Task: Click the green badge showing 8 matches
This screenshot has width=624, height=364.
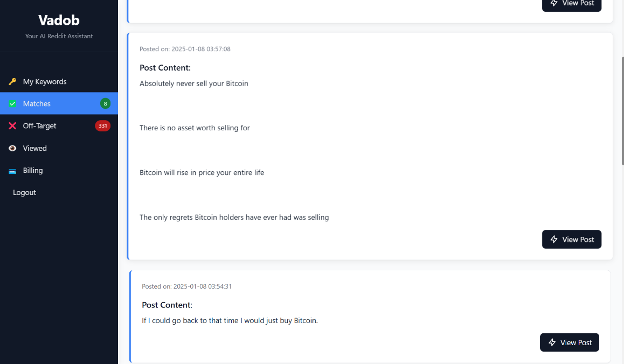Action: [x=105, y=104]
